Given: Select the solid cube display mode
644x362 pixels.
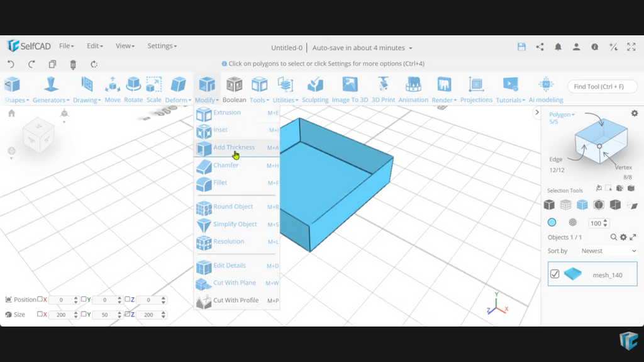Looking at the screenshot, I should (x=549, y=205).
